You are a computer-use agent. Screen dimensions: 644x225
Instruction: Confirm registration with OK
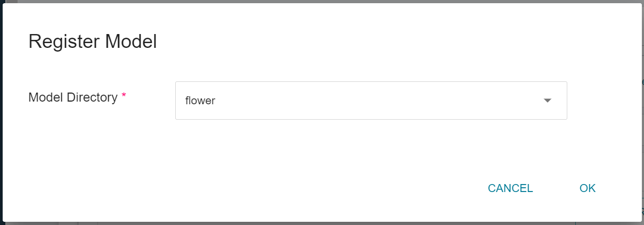point(588,188)
